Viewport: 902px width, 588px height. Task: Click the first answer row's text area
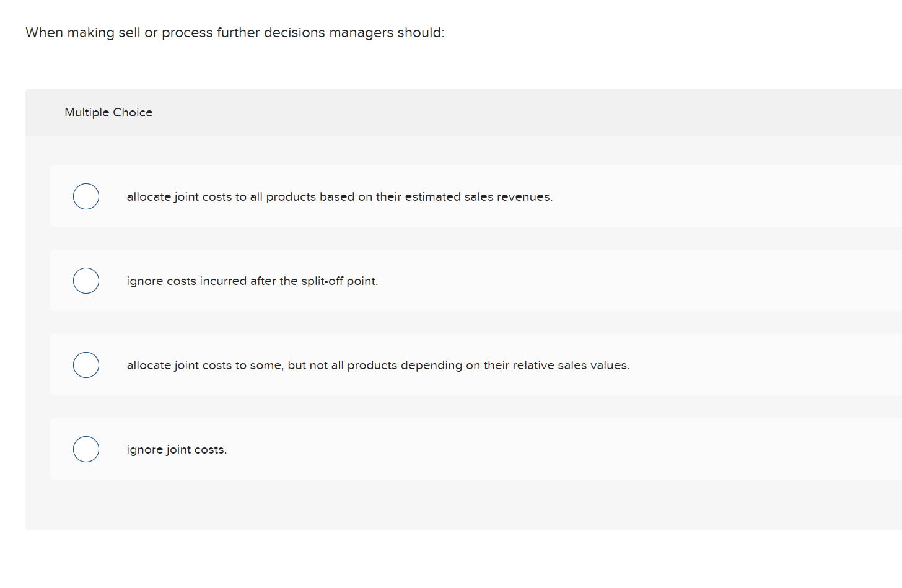(339, 196)
